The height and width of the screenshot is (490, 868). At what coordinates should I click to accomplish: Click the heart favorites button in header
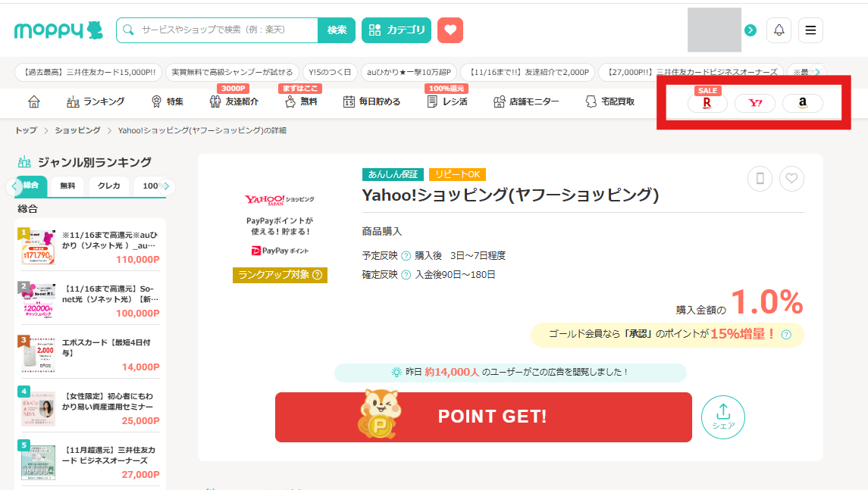pos(450,30)
